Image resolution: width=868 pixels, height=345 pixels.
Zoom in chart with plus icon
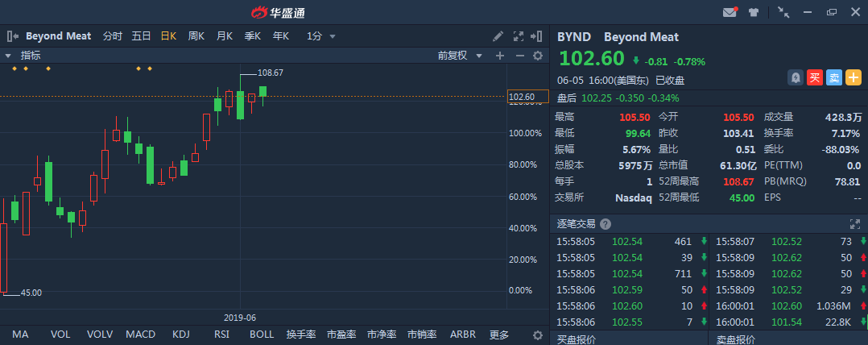pos(500,56)
